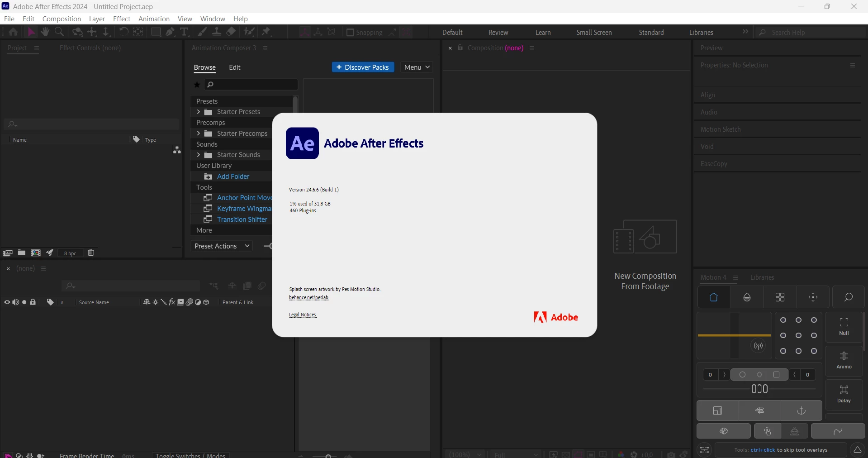Click the Delay tool in Motion 4
The image size is (868, 458).
pos(844,394)
